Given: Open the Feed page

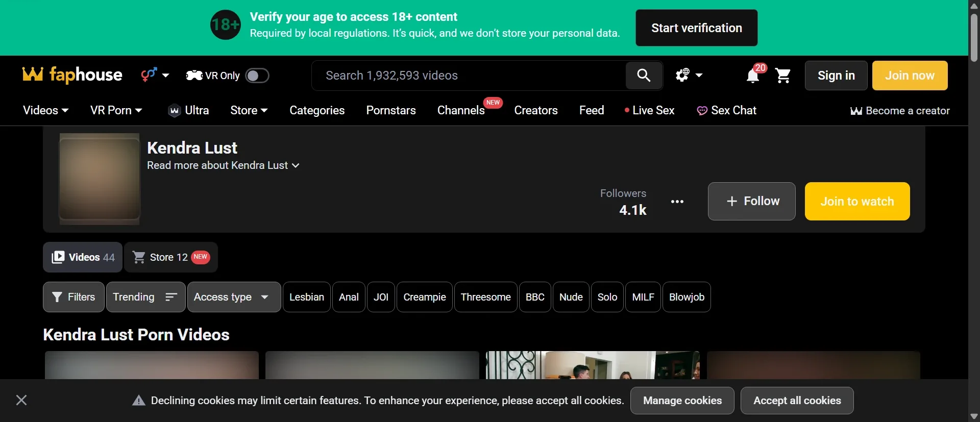Looking at the screenshot, I should 592,110.
